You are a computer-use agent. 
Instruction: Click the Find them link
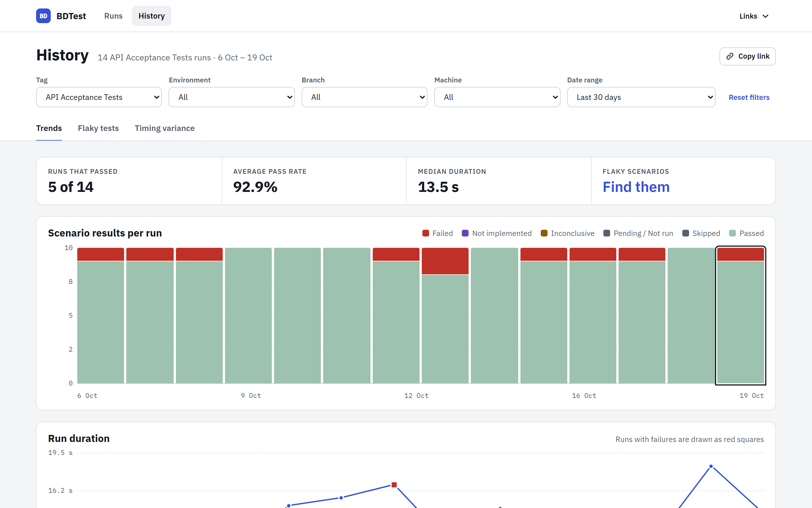point(636,187)
